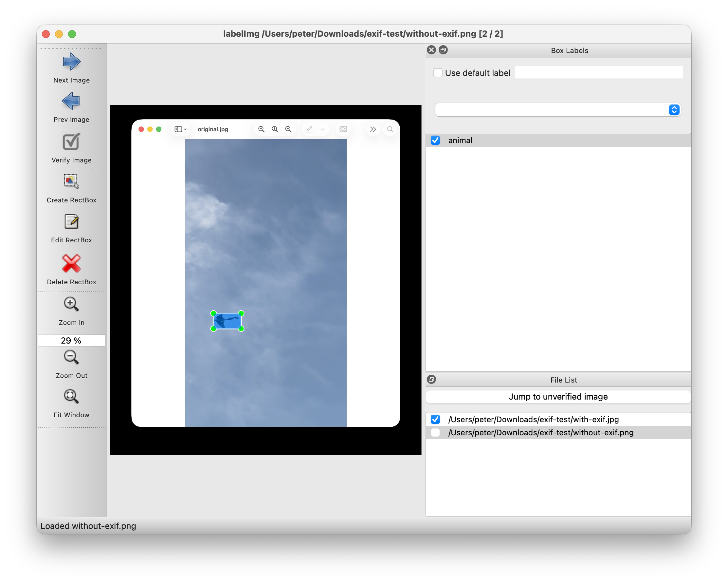This screenshot has width=728, height=583.
Task: Enable the Use default label checkbox
Action: tap(438, 73)
